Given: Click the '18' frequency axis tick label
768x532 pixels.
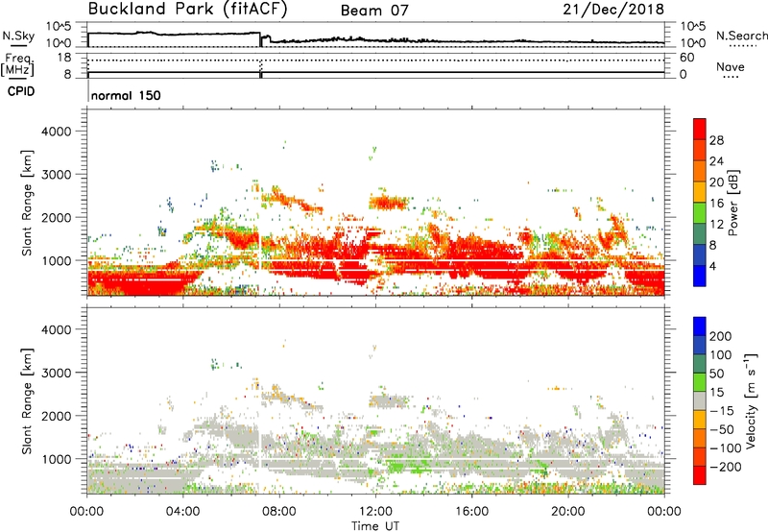Looking at the screenshot, I should click(x=63, y=57).
